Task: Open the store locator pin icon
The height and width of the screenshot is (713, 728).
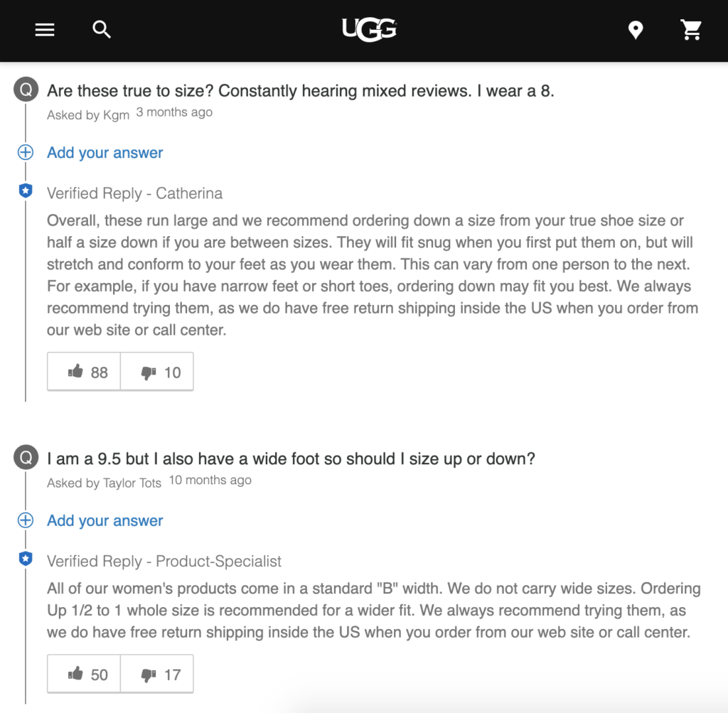Action: [x=635, y=30]
